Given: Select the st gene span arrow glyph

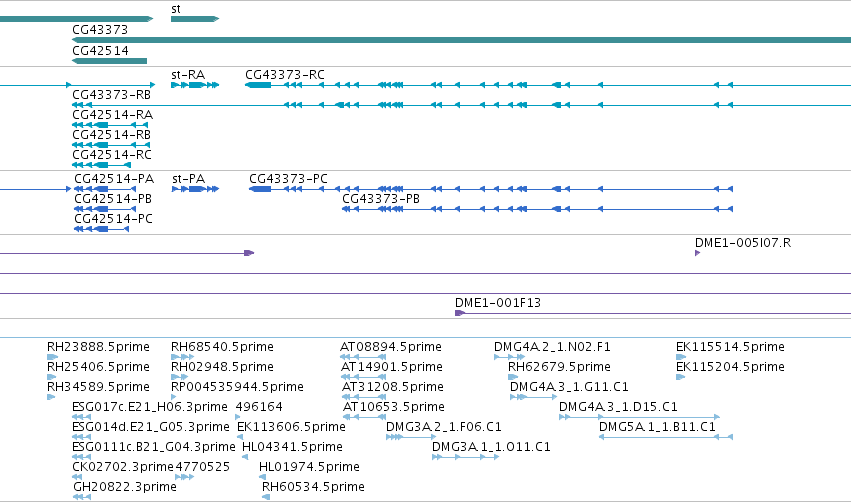Looking at the screenshot, I should pos(195,19).
